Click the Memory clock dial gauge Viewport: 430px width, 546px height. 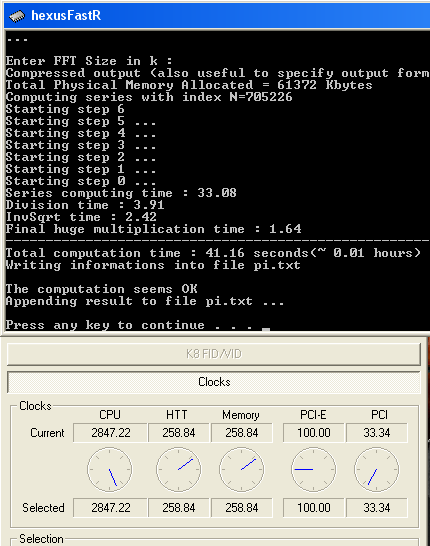pos(242,470)
